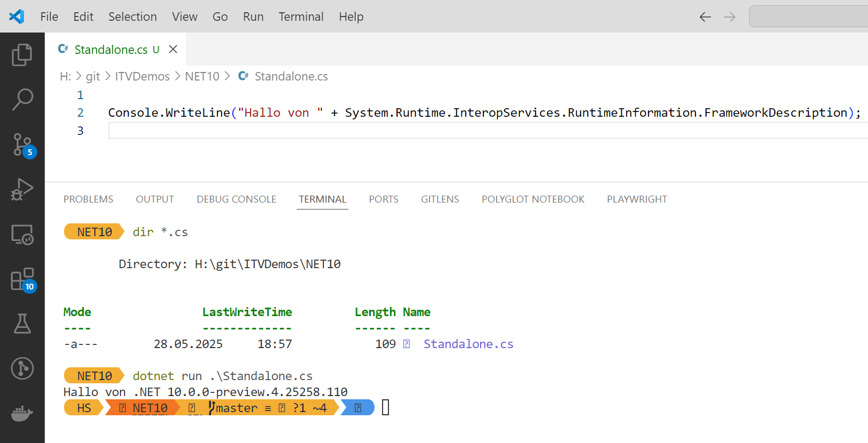
Task: Open the GitLens view in activity bar
Action: point(22,368)
